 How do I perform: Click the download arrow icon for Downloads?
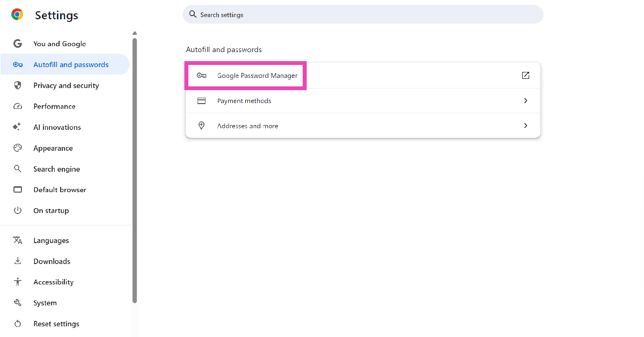click(18, 261)
